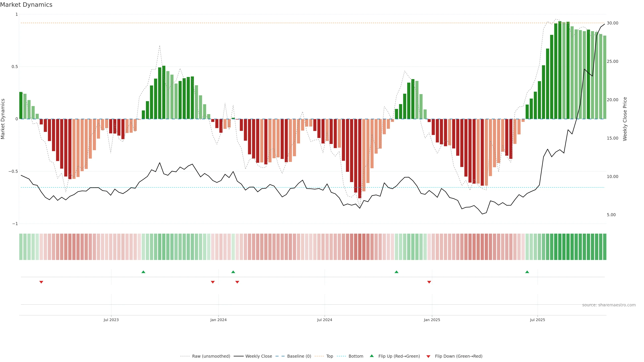Click the red flip-down marker just before Jan 2024
The width and height of the screenshot is (644, 362).
tap(213, 282)
